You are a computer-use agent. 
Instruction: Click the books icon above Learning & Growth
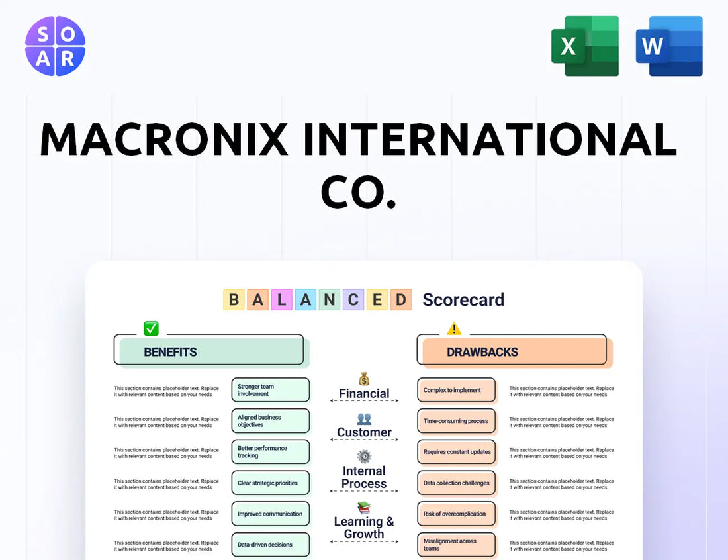pos(364,508)
